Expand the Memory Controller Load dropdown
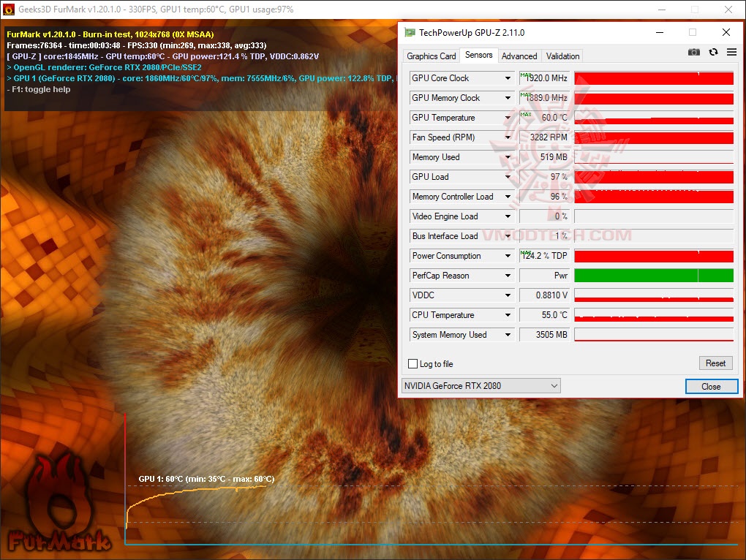The image size is (746, 560). point(508,197)
